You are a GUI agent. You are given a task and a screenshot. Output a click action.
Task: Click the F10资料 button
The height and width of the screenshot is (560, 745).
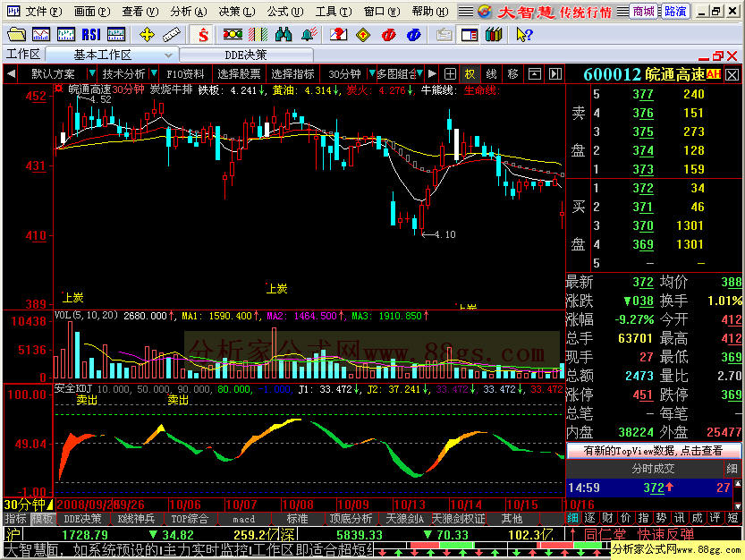click(x=185, y=74)
